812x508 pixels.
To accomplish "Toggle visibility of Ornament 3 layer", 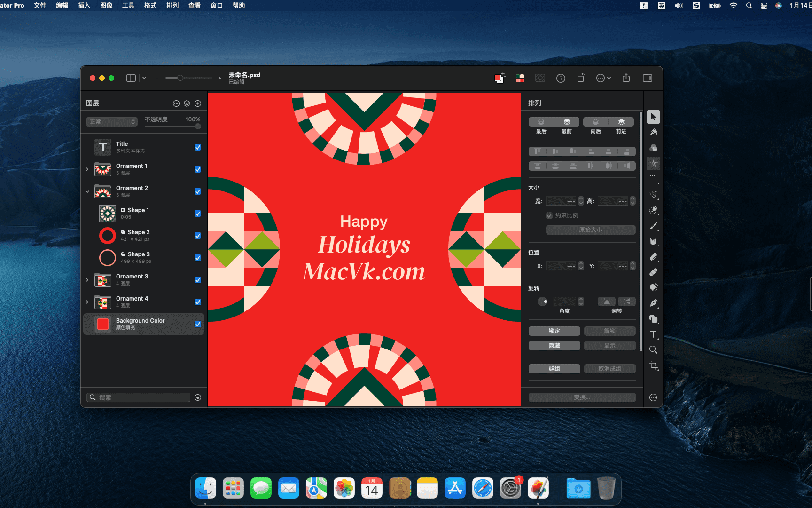I will (198, 280).
